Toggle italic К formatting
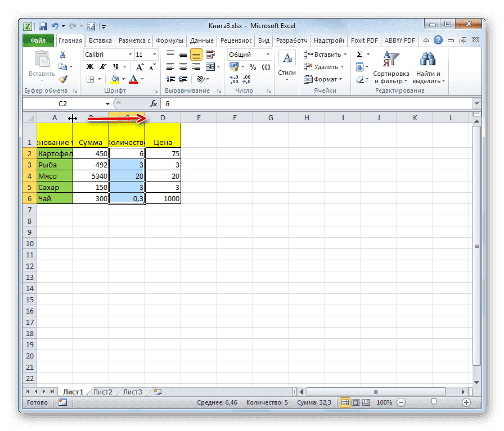Viewport: 504px width, 431px height. coord(101,67)
